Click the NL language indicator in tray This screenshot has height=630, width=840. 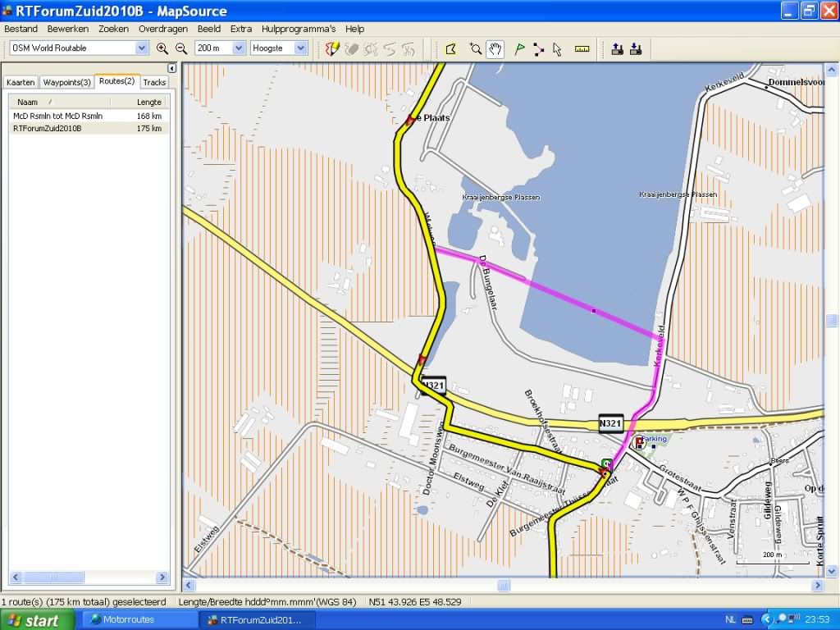730,620
